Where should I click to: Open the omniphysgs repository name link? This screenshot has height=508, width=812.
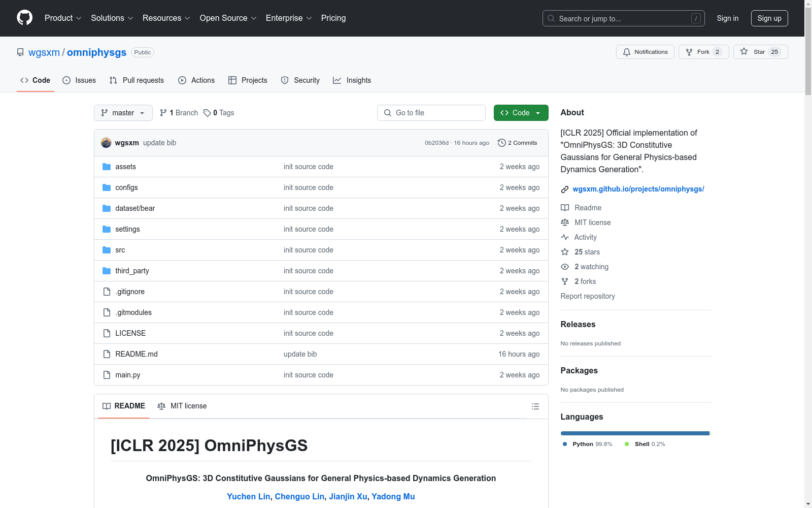(96, 52)
